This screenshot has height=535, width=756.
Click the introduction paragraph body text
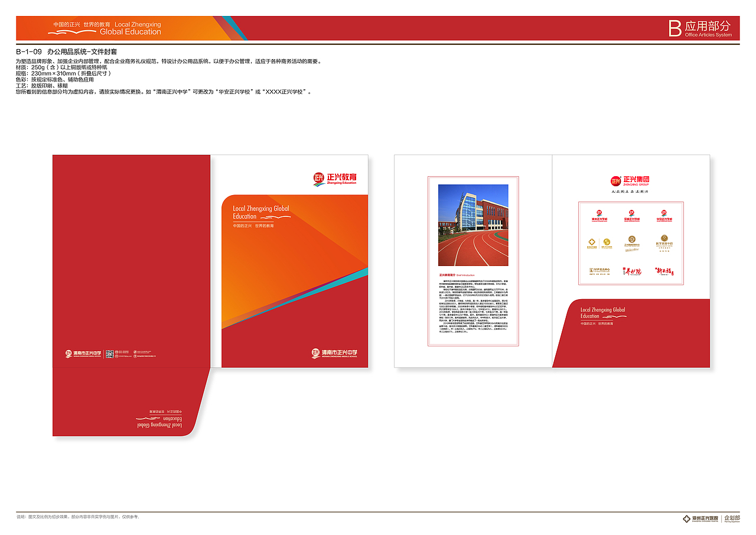click(x=473, y=307)
